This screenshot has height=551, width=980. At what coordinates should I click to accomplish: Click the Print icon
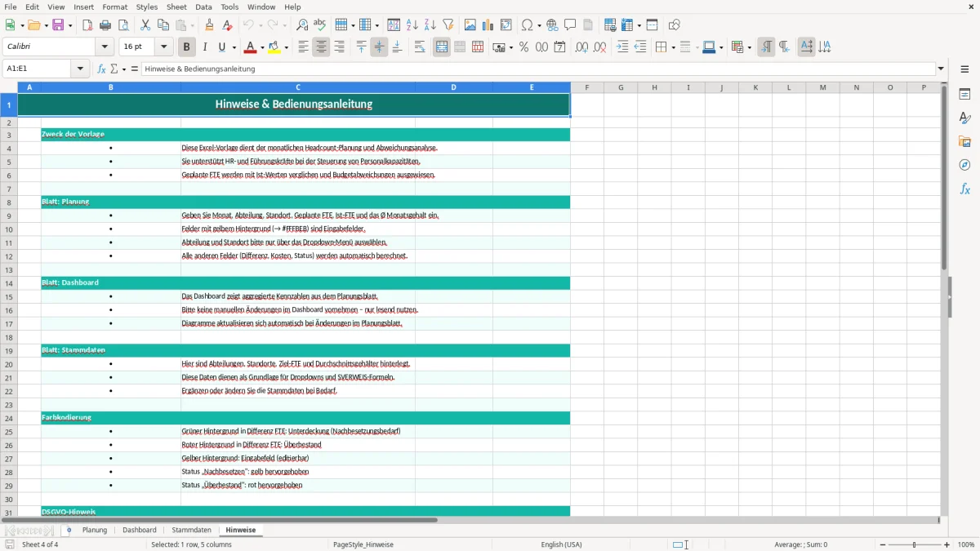(x=105, y=25)
